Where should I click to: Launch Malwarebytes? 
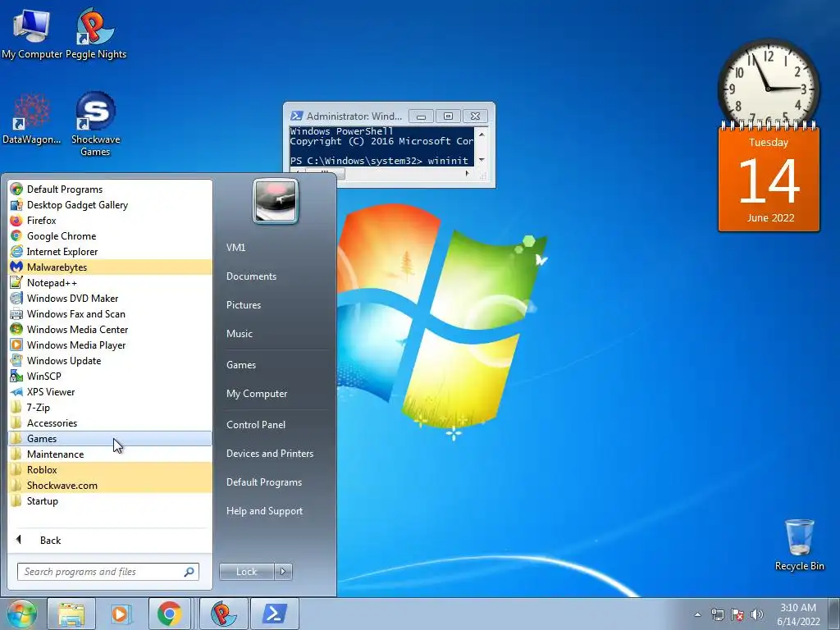(110, 267)
